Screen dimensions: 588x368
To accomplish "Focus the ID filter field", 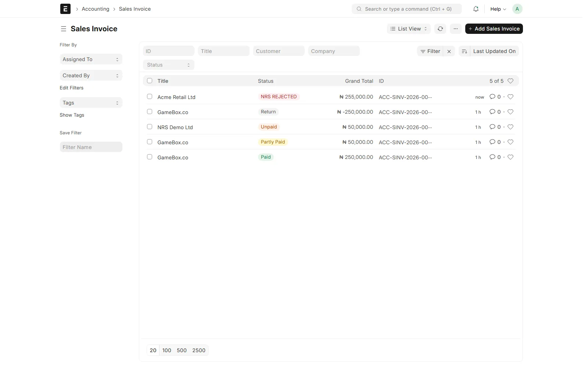I will (169, 51).
